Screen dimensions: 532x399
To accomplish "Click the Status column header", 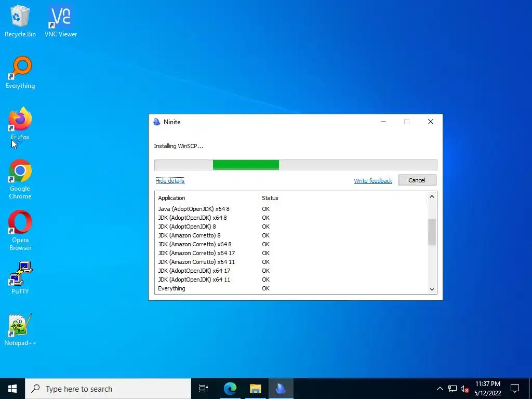I will 343,198.
